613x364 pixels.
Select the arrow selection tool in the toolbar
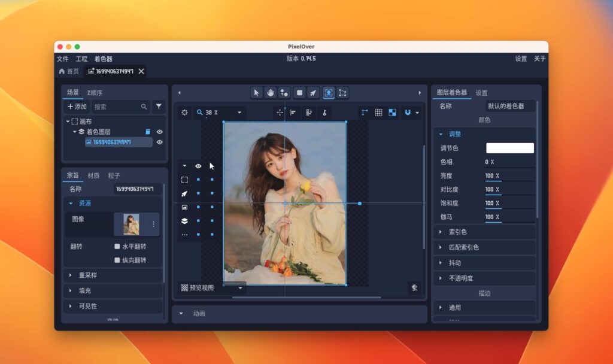[256, 93]
